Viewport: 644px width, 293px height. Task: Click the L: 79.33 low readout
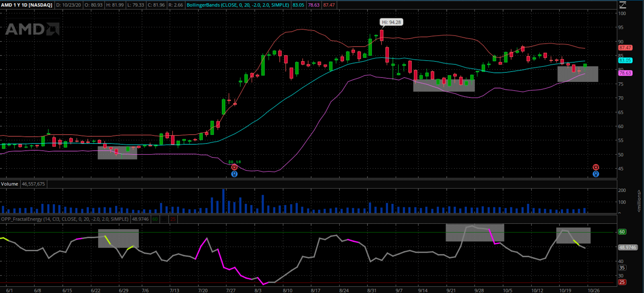click(x=135, y=5)
